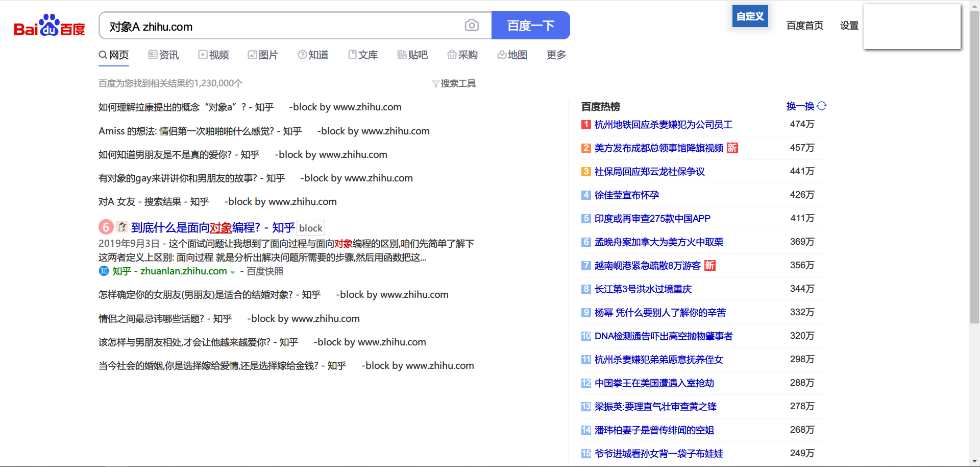Expand the zhuanlan.zhihu.com dropdown arrow
Viewport: 980px width, 467px height.
pyautogui.click(x=233, y=272)
